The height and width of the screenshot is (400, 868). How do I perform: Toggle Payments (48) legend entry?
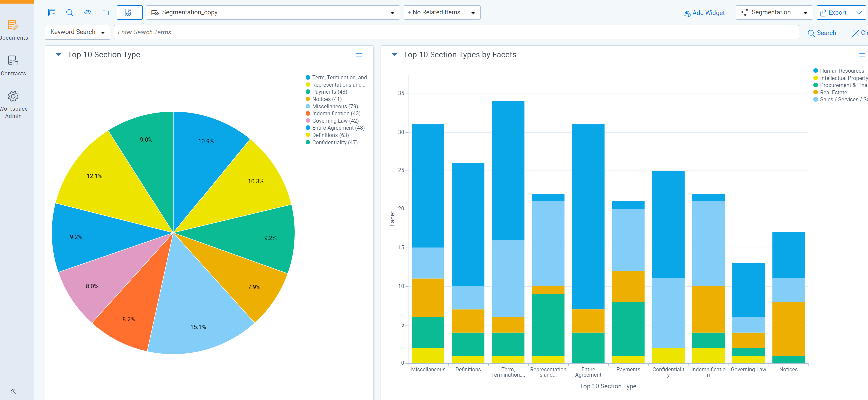[x=326, y=92]
